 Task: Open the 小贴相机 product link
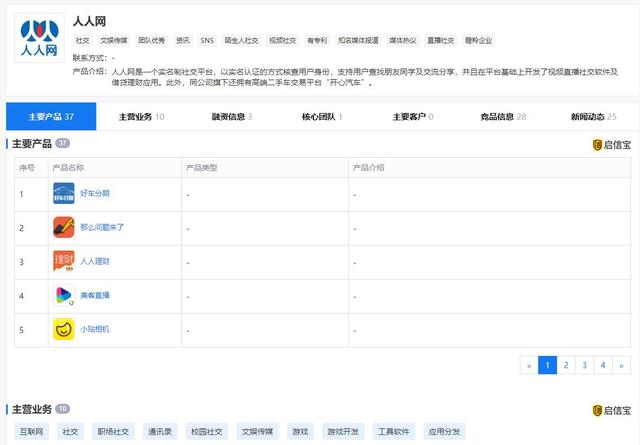[x=95, y=329]
